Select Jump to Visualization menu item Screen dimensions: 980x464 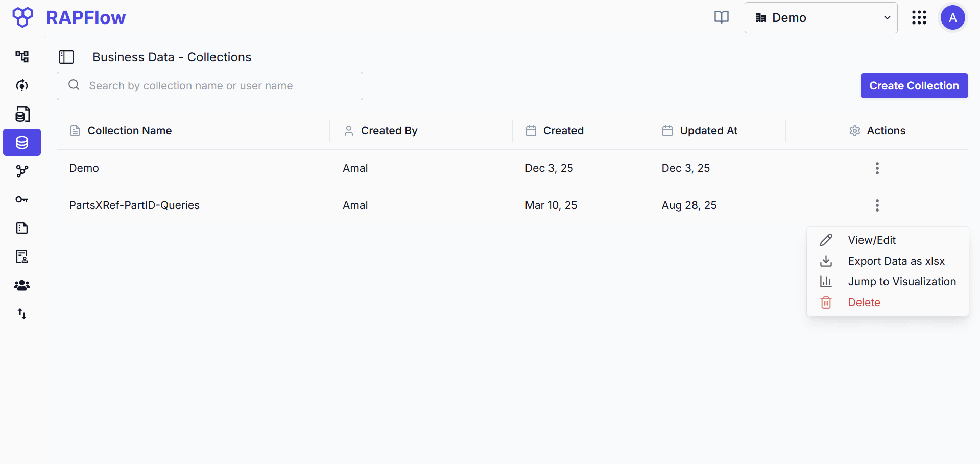[901, 282]
